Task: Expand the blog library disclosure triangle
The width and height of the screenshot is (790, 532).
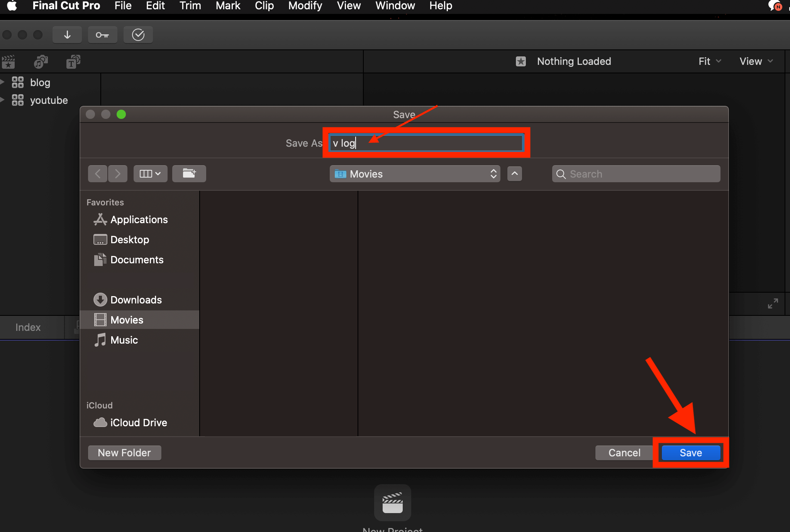Action: pos(2,82)
